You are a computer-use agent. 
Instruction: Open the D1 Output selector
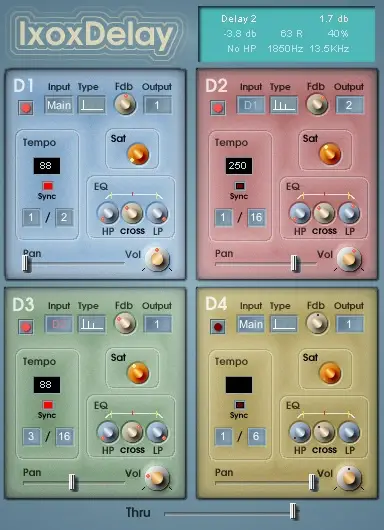click(x=157, y=105)
